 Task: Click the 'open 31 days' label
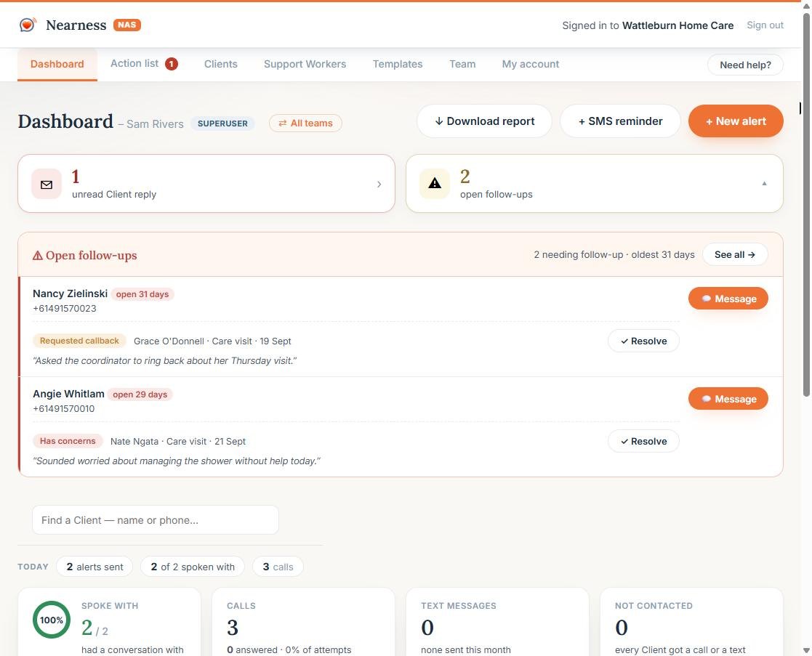coord(142,293)
